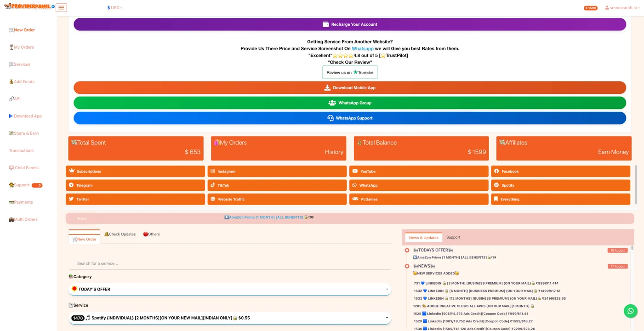Click the Spotify category icon

pos(496,185)
